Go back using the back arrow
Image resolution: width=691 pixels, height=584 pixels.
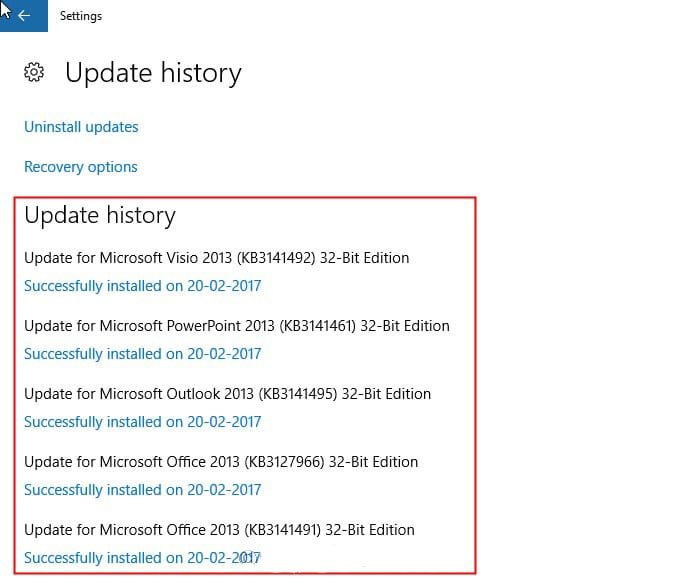pyautogui.click(x=24, y=16)
